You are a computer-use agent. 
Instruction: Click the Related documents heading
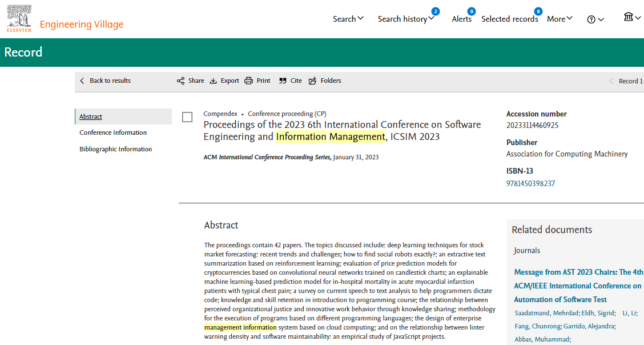point(552,230)
